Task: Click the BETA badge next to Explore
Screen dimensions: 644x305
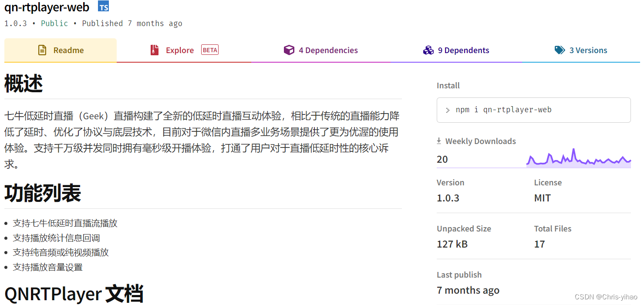Action: click(x=210, y=50)
